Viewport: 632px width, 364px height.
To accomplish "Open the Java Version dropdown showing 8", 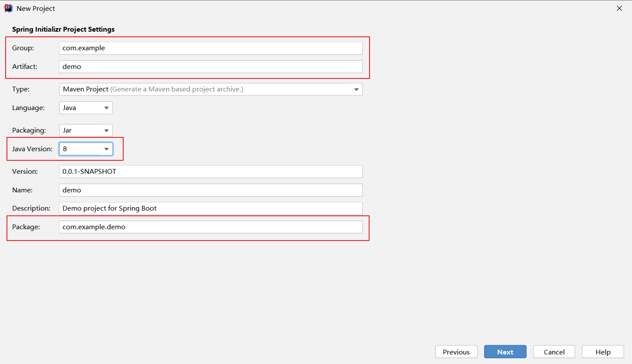I will click(x=86, y=149).
